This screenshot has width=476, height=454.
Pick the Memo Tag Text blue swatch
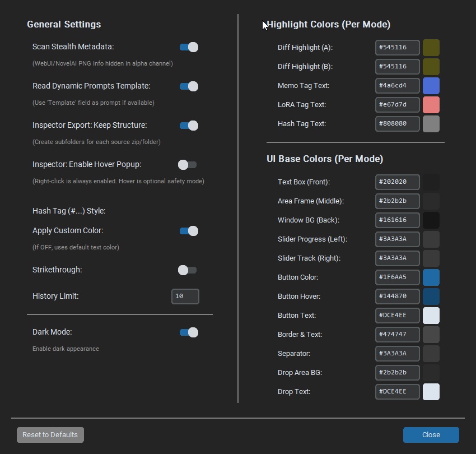[431, 86]
